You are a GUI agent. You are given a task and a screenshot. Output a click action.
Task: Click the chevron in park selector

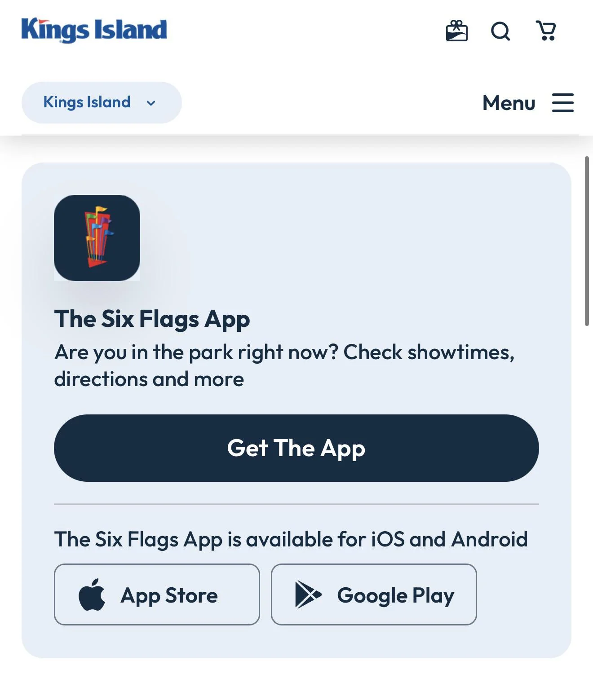pyautogui.click(x=151, y=103)
